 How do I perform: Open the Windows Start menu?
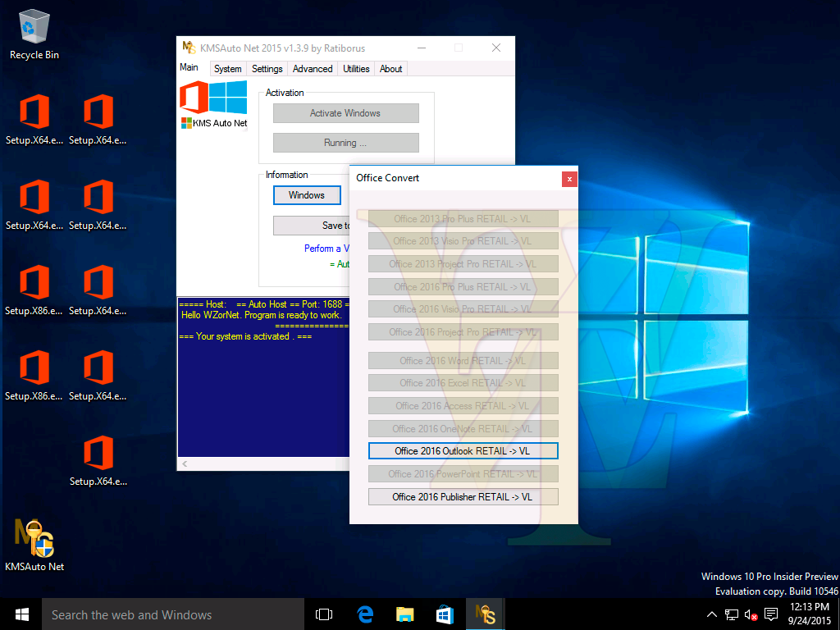point(21,614)
